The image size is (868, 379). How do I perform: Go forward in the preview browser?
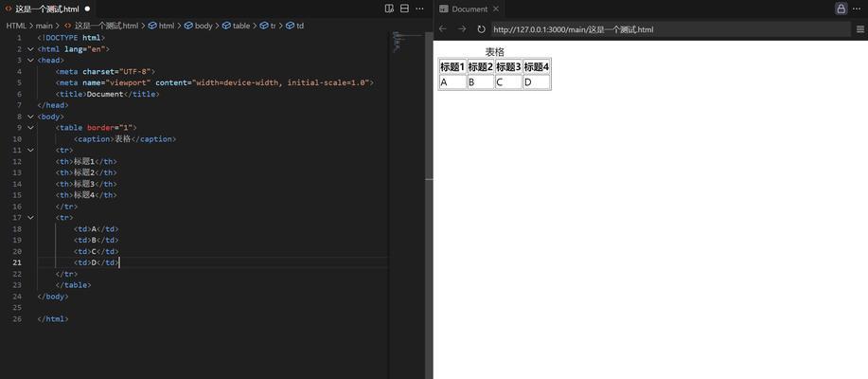[x=462, y=28]
